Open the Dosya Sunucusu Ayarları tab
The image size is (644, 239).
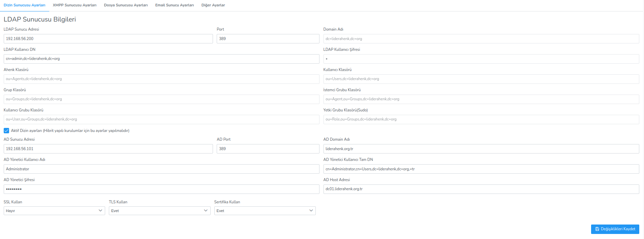(x=126, y=5)
